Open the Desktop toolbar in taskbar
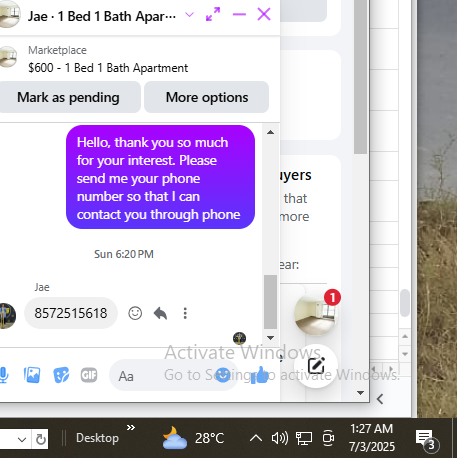Image resolution: width=457 pixels, height=458 pixels. 97,438
